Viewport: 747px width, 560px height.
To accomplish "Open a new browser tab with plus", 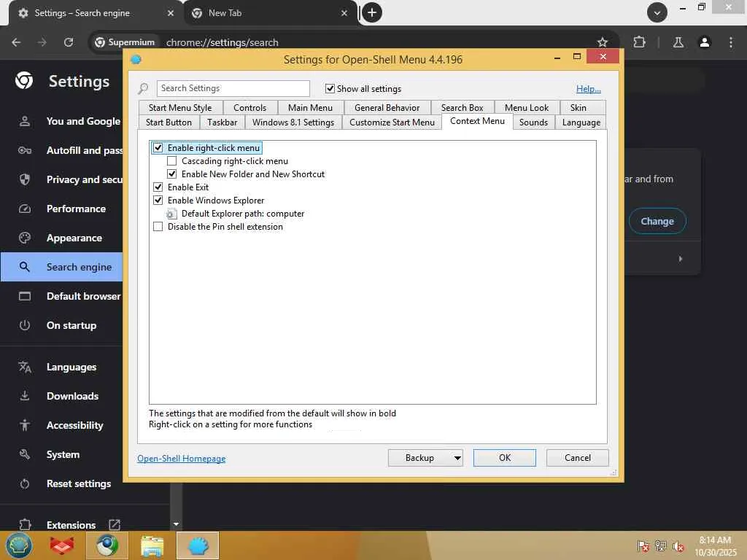I will 372,12.
